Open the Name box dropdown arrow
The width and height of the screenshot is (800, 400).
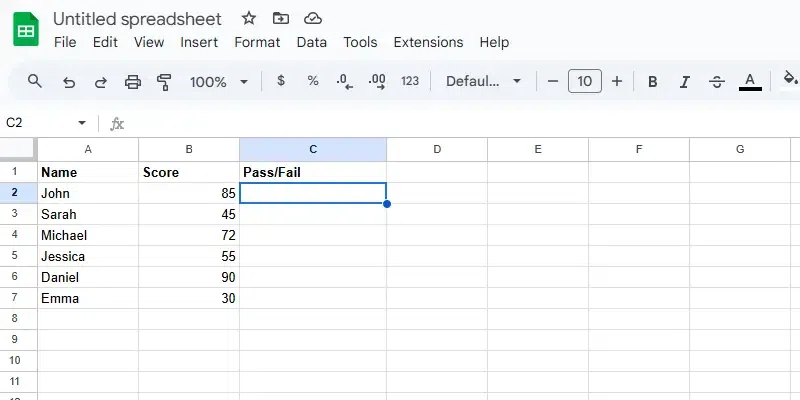click(x=82, y=123)
